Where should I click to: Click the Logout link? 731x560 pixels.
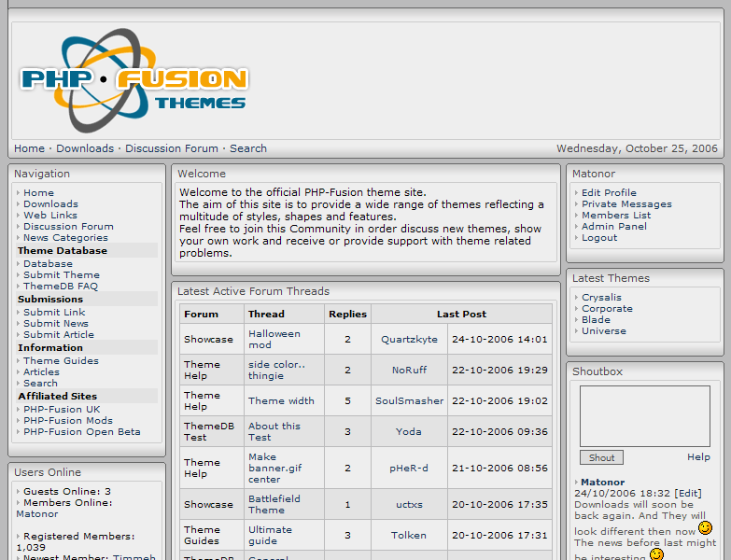pyautogui.click(x=599, y=238)
